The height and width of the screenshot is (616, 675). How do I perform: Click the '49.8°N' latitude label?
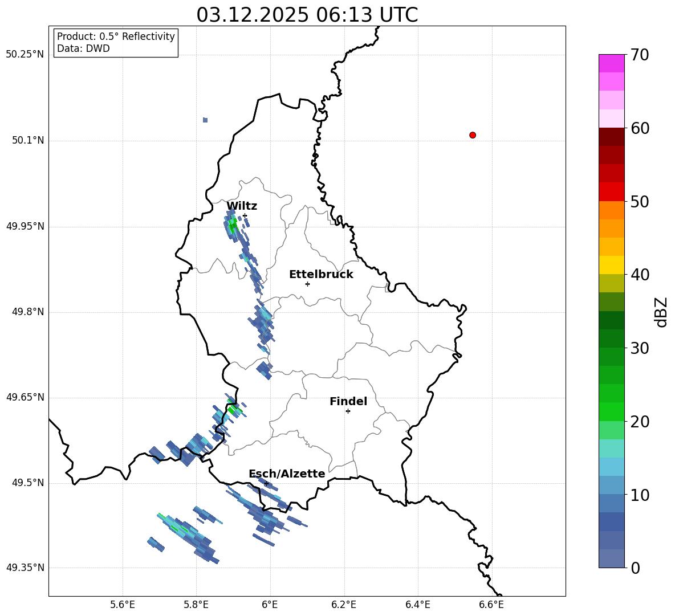(x=28, y=312)
